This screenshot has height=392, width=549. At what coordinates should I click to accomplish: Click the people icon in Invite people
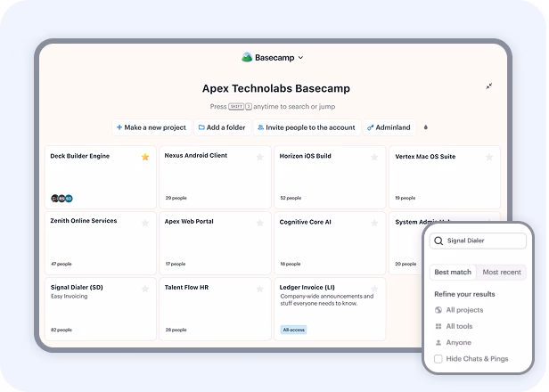pos(260,127)
